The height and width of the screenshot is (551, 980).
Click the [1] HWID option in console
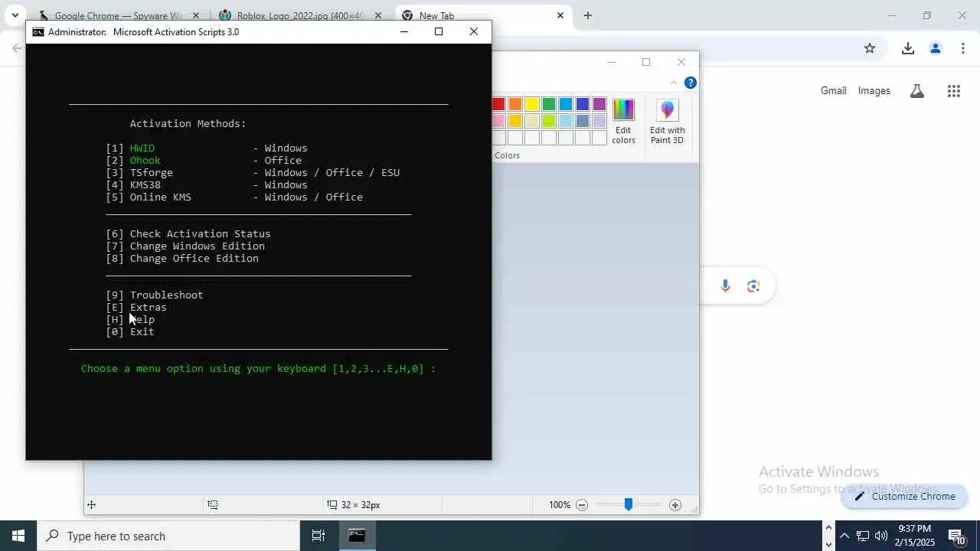[x=207, y=148]
